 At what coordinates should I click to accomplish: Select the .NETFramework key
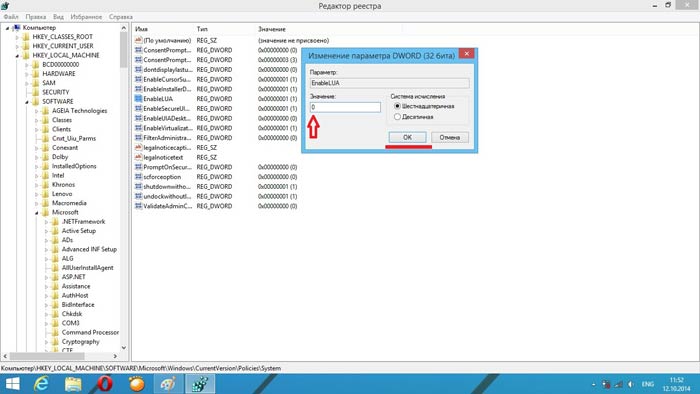(x=83, y=222)
